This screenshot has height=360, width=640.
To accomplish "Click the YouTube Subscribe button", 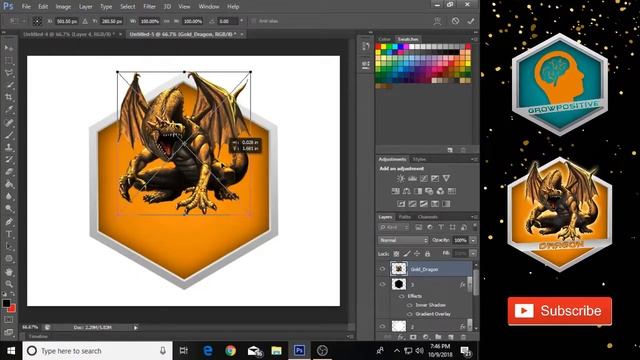I will pos(560,311).
